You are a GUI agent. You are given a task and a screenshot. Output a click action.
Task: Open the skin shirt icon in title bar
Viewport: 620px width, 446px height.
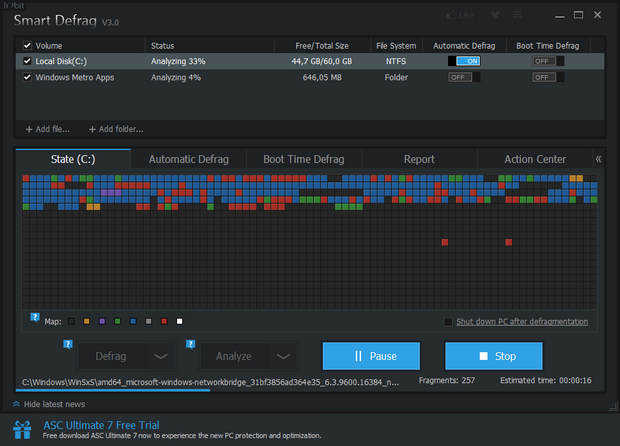495,15
